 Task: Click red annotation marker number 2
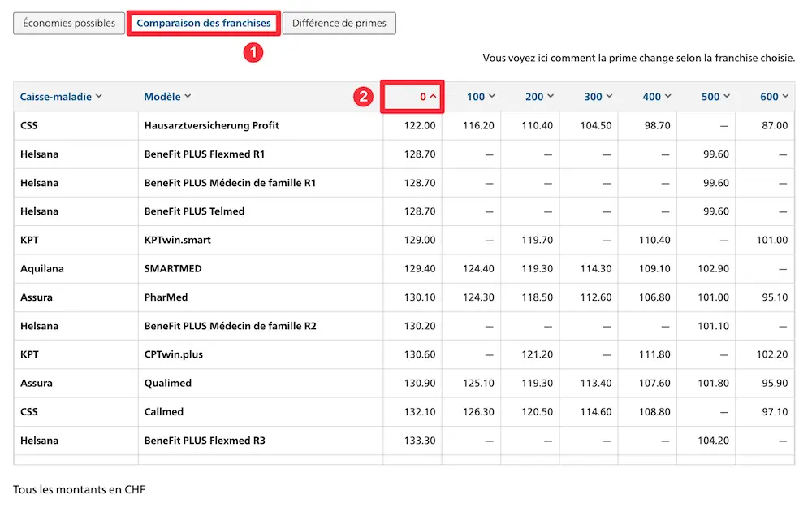click(x=364, y=97)
